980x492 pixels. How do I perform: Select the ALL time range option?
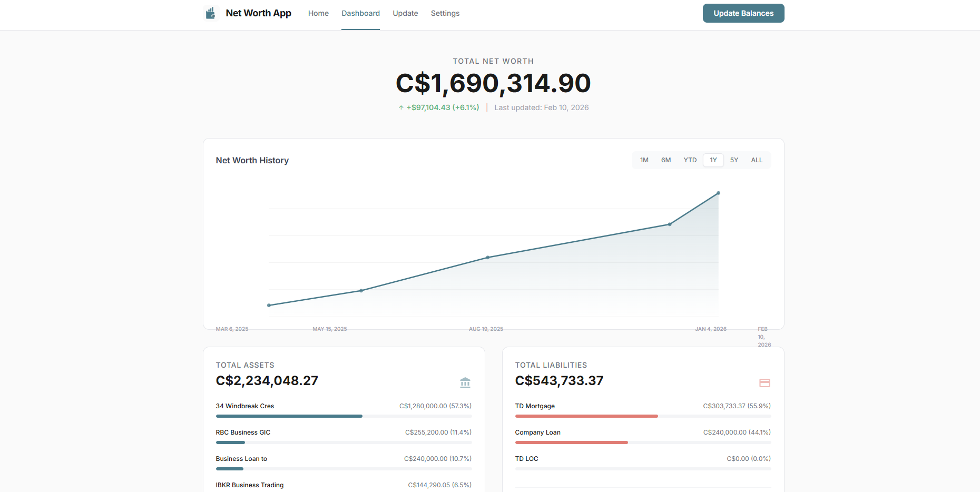[757, 160]
